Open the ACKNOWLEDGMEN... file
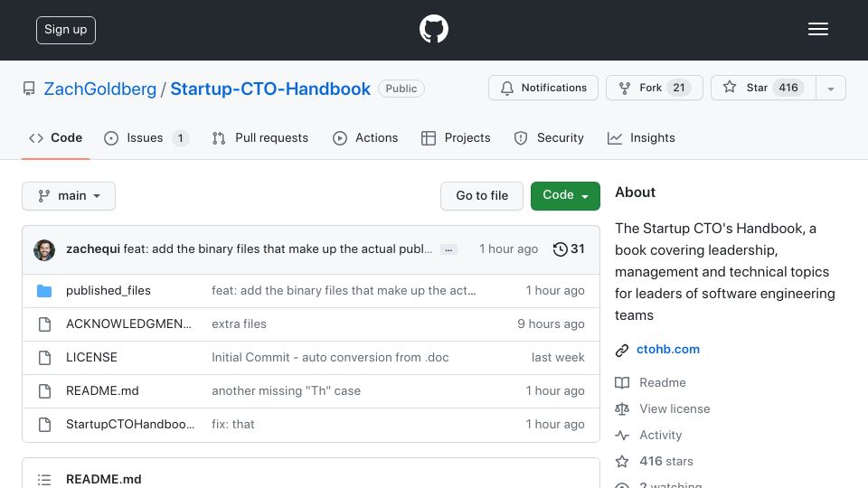This screenshot has height=488, width=868. (128, 324)
